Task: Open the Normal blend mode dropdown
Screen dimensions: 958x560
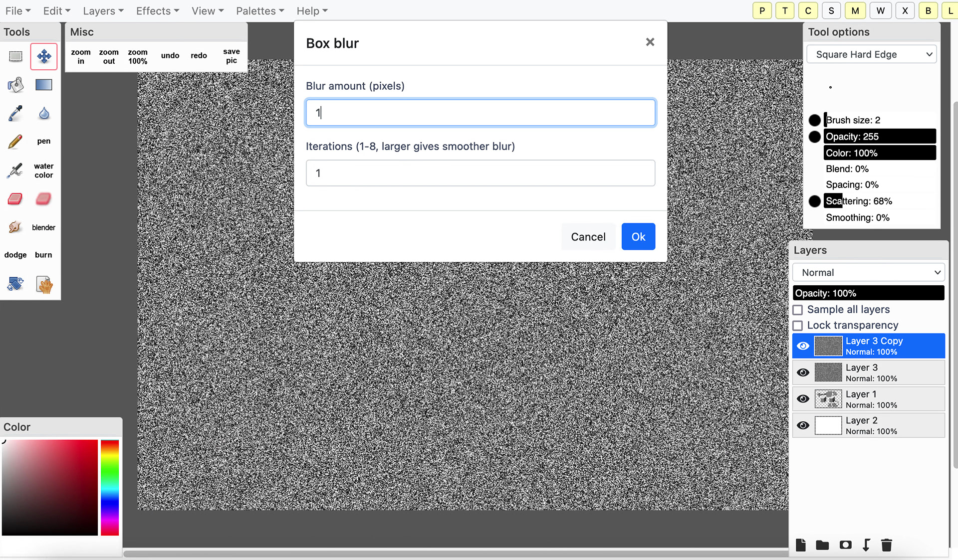Action: click(x=868, y=273)
